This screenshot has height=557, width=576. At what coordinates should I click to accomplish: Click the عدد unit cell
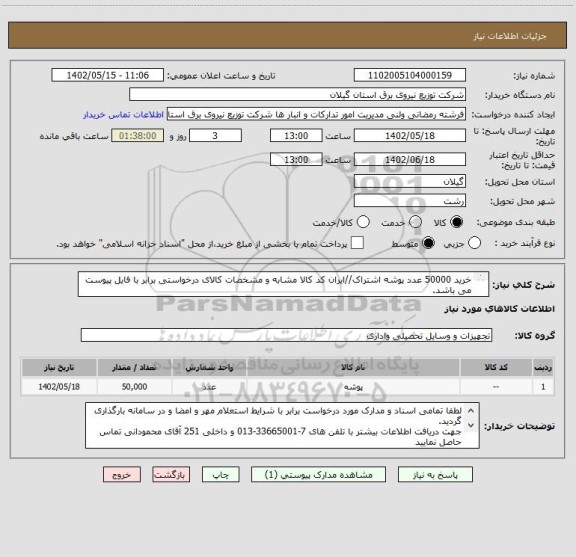pos(209,387)
